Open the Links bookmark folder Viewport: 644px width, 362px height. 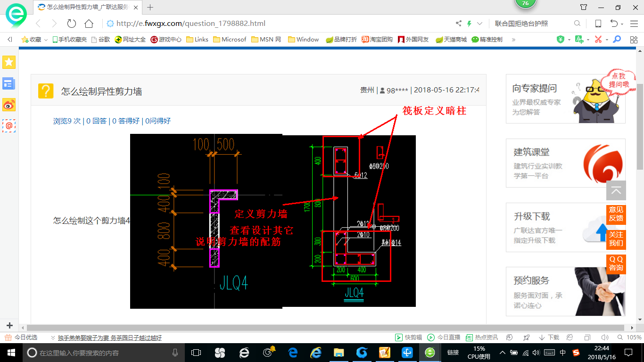(x=197, y=40)
